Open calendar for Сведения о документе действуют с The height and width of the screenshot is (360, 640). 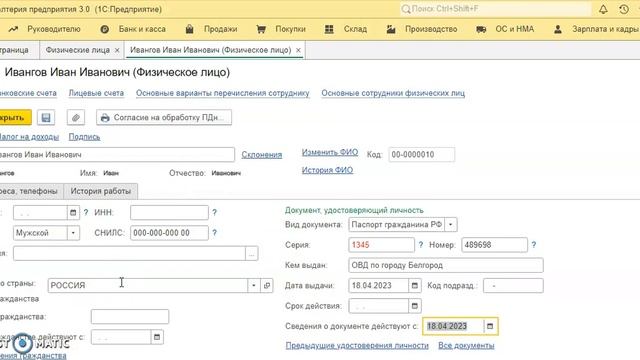pyautogui.click(x=490, y=326)
